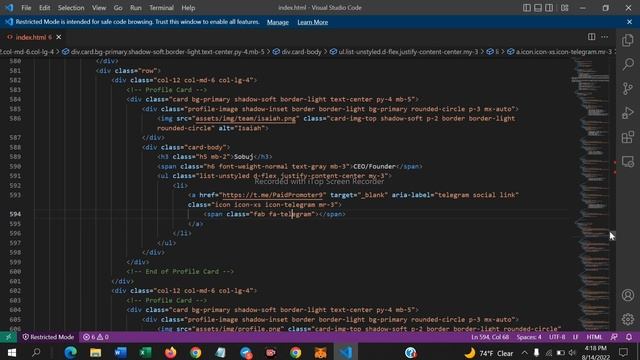
Task: Open Customize Layout button
Action: (564, 8)
